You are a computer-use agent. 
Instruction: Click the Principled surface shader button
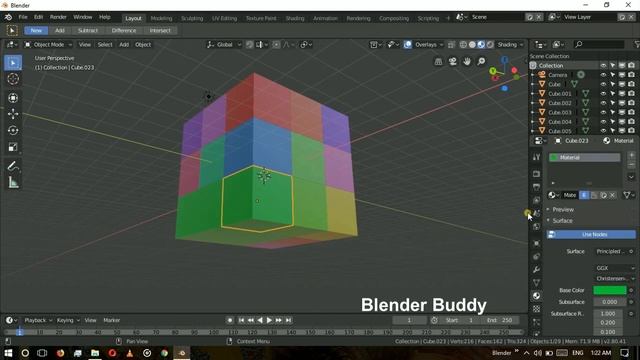(x=611, y=251)
